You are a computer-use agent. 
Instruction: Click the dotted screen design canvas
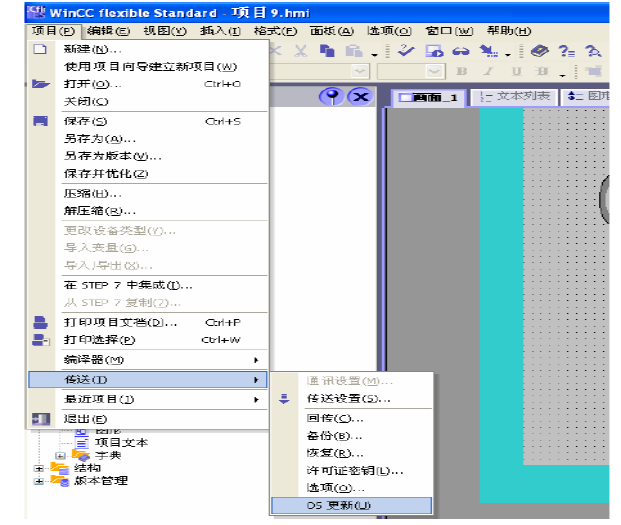coord(566,286)
